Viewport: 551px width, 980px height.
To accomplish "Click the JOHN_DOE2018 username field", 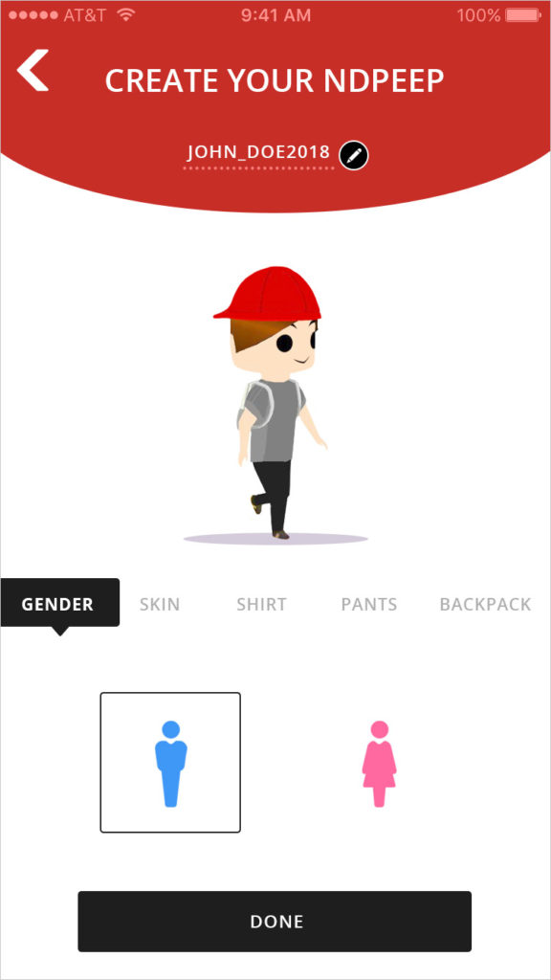I will [x=258, y=154].
